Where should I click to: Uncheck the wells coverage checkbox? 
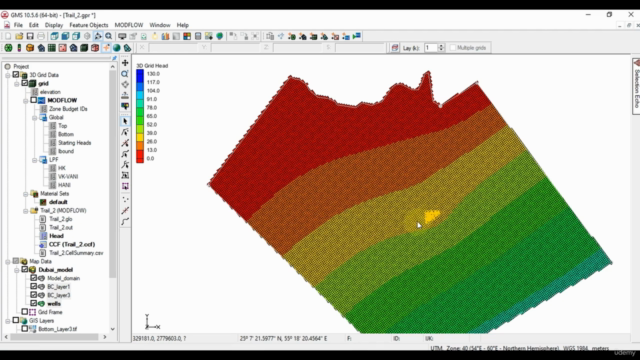[x=33, y=303]
